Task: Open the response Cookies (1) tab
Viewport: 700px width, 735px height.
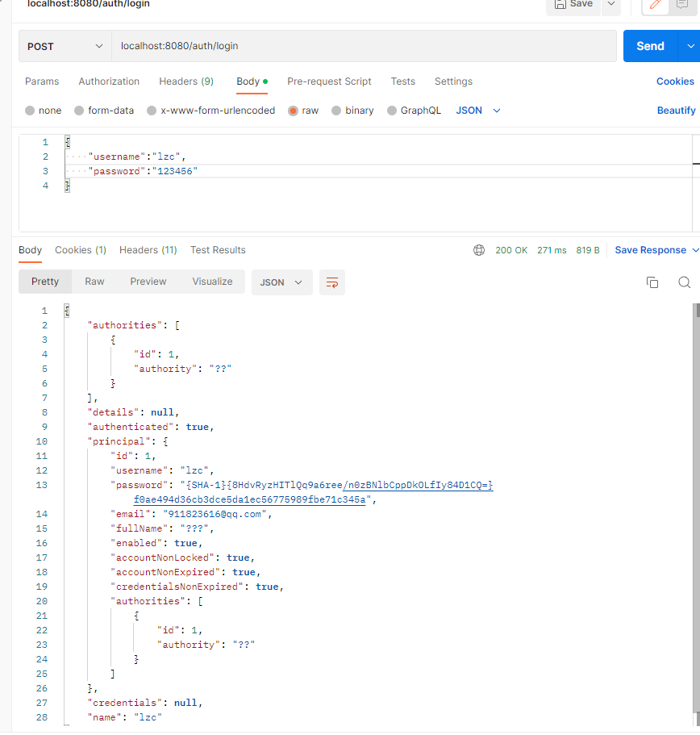Action: (x=81, y=250)
